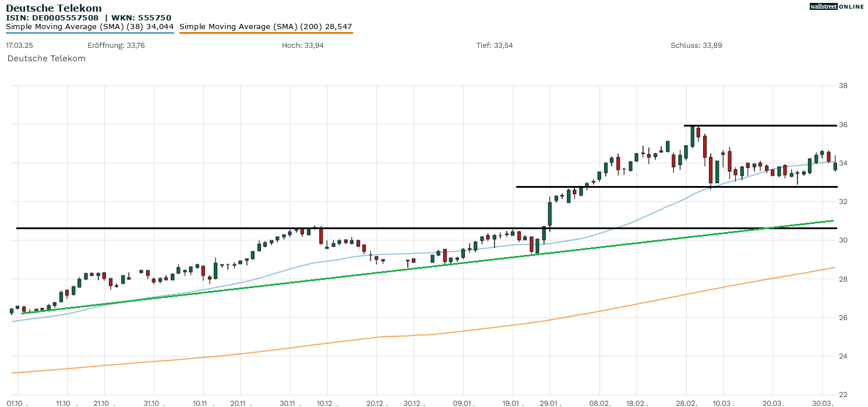The image size is (868, 407).
Task: Select the SMA (200) legend label
Action: (266, 26)
